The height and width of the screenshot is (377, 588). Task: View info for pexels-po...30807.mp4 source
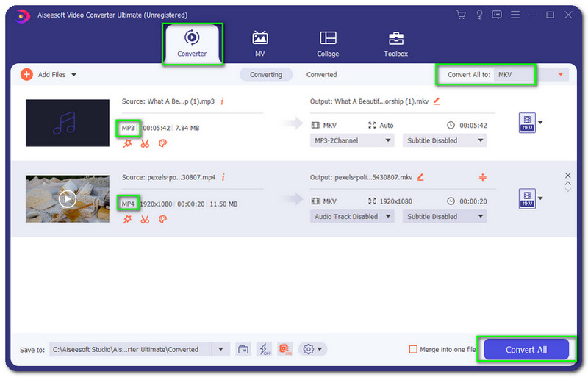tap(223, 177)
